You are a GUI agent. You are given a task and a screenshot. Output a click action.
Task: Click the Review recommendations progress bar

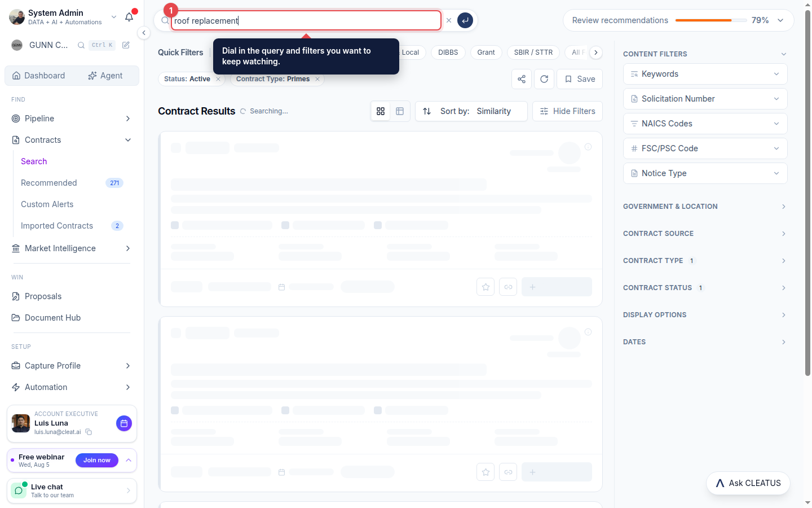(711, 20)
